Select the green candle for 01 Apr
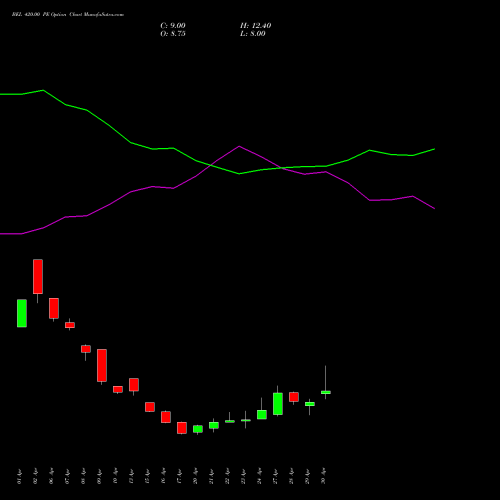The width and height of the screenshot is (500, 500). 22,313
